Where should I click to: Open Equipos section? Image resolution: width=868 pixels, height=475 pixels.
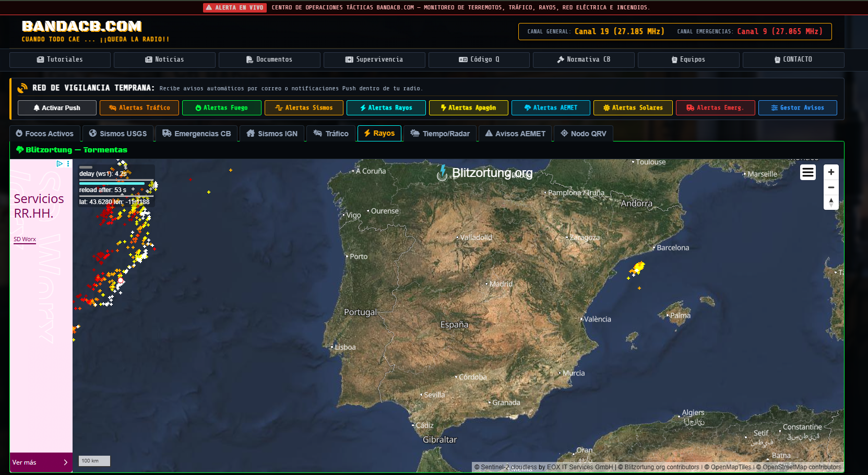click(688, 60)
